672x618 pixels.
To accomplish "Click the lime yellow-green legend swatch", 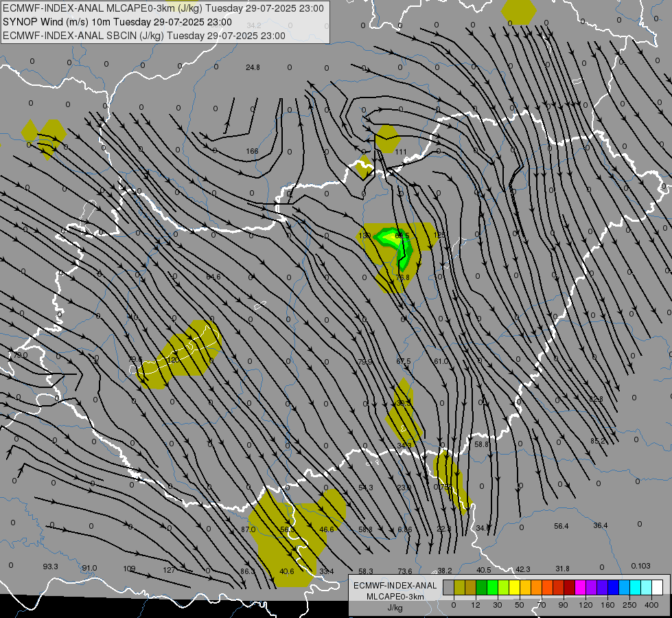I will tap(503, 587).
